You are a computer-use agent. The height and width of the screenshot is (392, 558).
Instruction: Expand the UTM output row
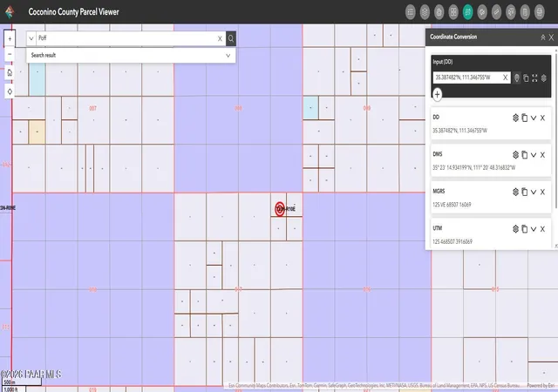point(534,229)
